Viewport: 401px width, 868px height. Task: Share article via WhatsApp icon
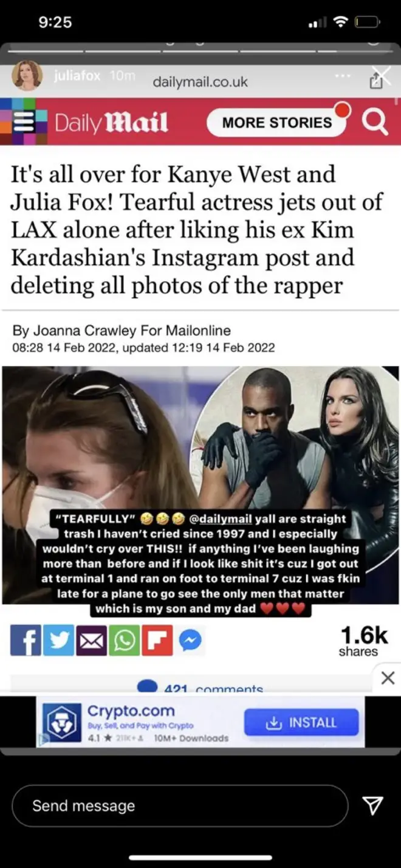pyautogui.click(x=125, y=640)
